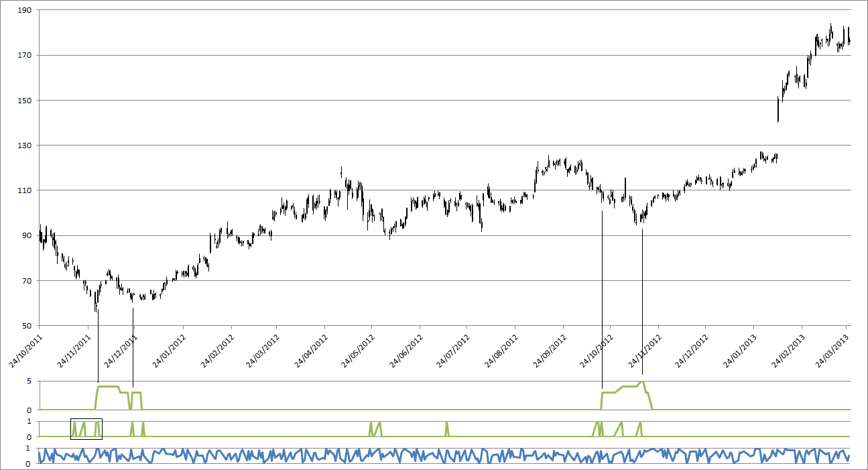868x470 pixels.
Task: Click the 70 price axis label
Action: pos(27,281)
